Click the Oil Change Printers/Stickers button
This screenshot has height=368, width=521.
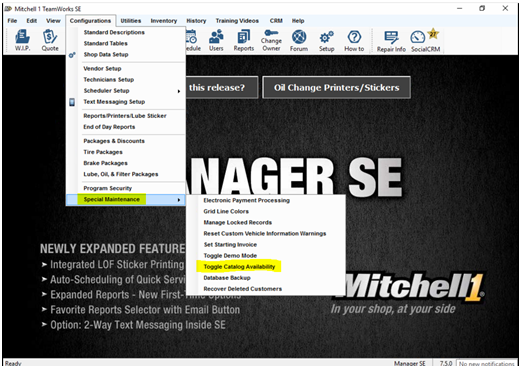[336, 87]
